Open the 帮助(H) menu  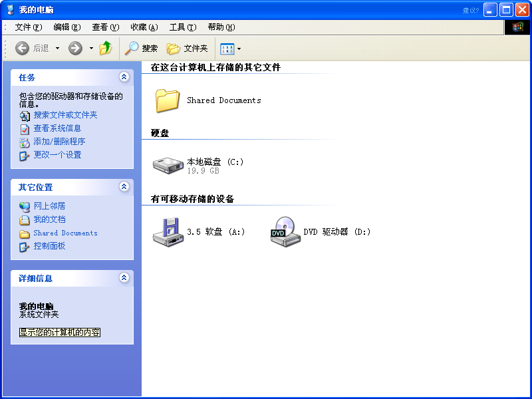pos(221,27)
